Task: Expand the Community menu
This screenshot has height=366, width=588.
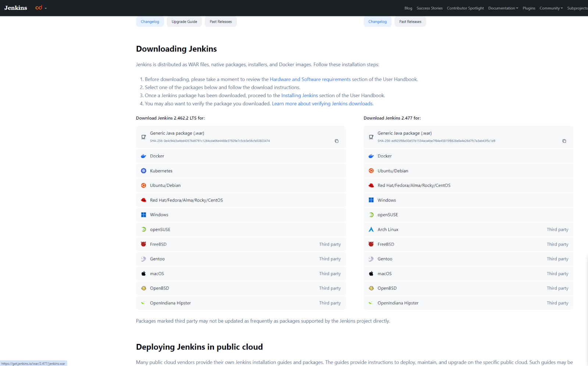Action: click(x=551, y=8)
